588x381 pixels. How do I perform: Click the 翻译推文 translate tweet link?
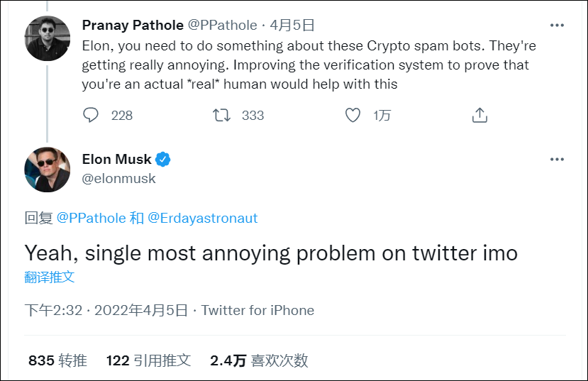pos(50,277)
